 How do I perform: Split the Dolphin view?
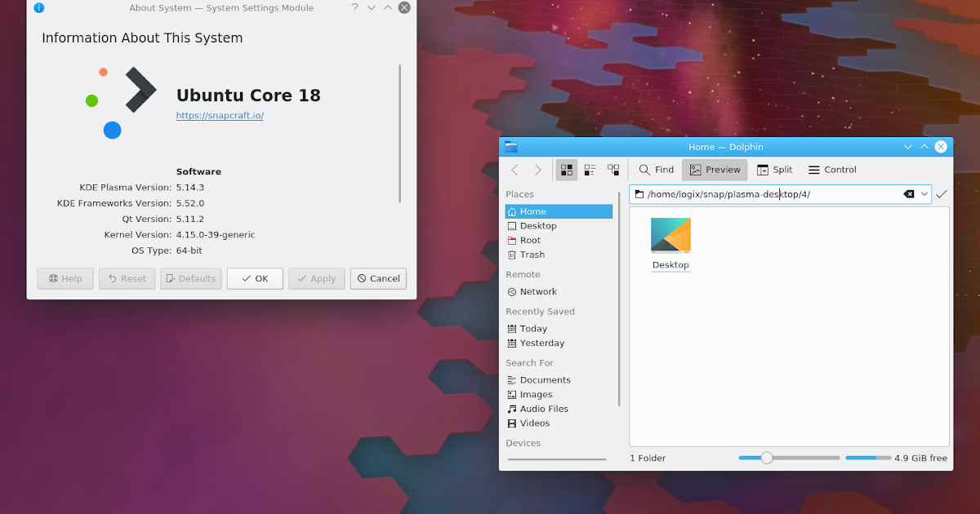click(x=774, y=170)
